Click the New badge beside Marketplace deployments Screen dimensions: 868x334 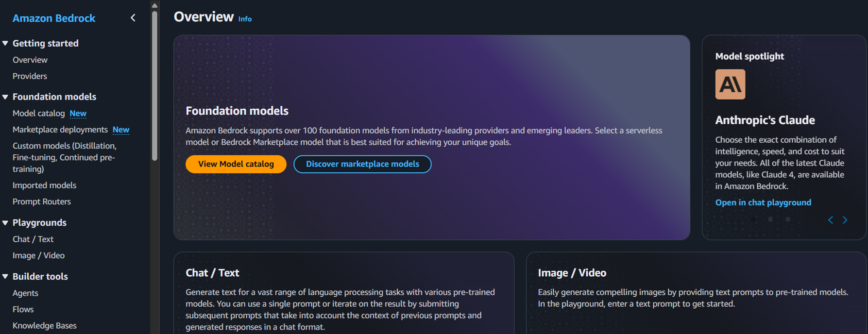pos(121,130)
